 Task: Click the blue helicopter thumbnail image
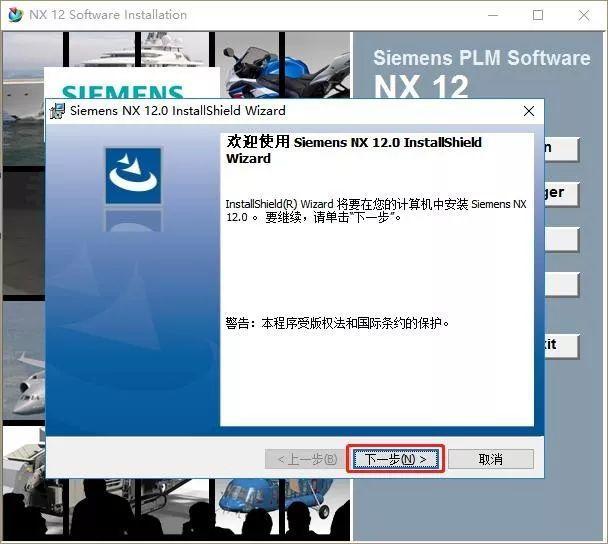tap(282, 509)
